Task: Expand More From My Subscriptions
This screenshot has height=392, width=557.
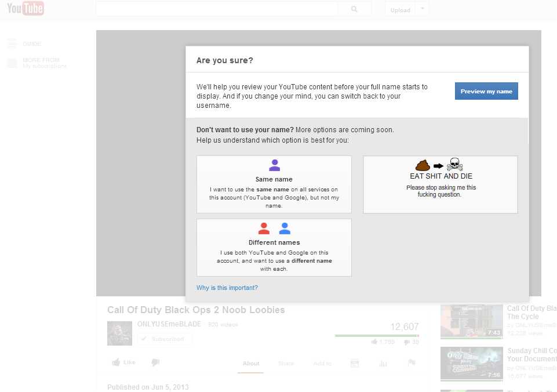Action: click(41, 63)
